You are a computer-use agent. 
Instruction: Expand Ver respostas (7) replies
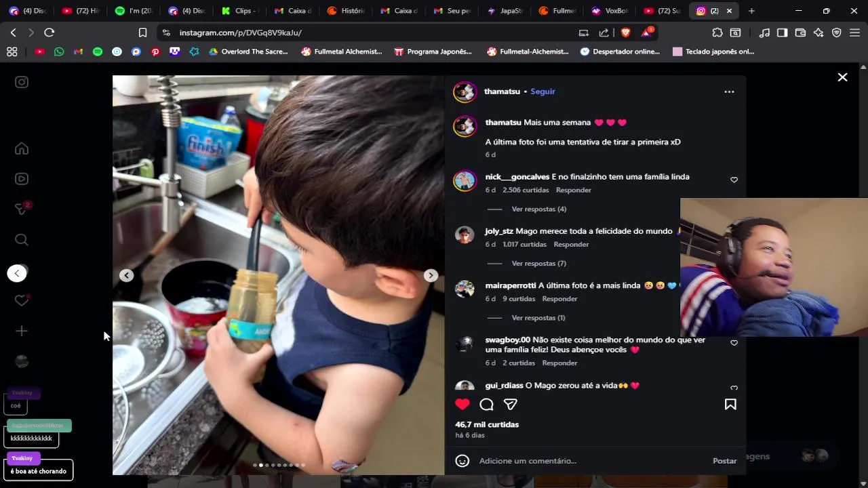click(x=539, y=264)
